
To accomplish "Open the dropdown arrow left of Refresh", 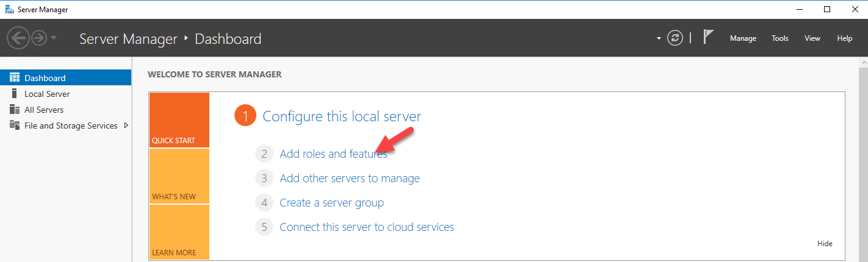I will click(x=659, y=38).
